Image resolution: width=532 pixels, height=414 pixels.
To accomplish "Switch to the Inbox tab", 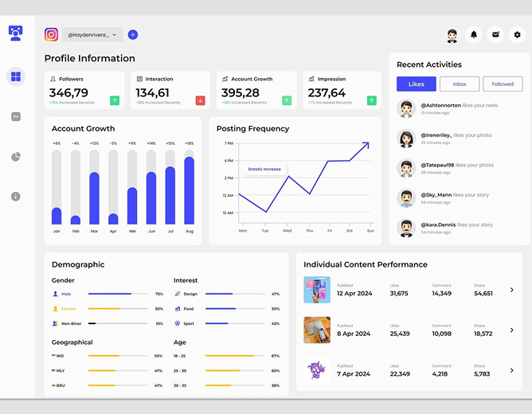I will 460,84.
